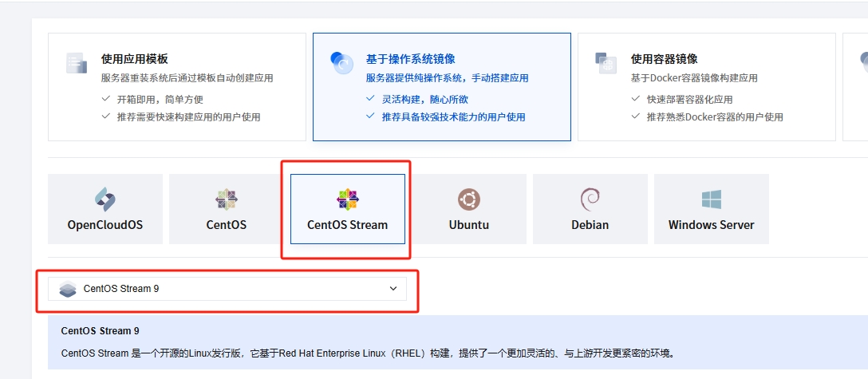Image resolution: width=868 pixels, height=379 pixels.
Task: Select the 基于操作系统镜像 card
Action: (x=442, y=87)
